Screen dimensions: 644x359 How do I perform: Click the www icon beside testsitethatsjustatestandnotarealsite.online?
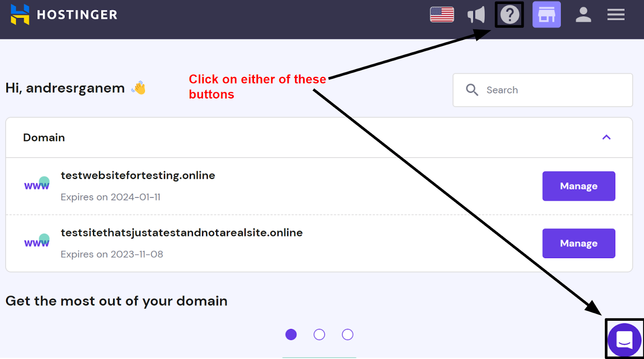(x=37, y=240)
